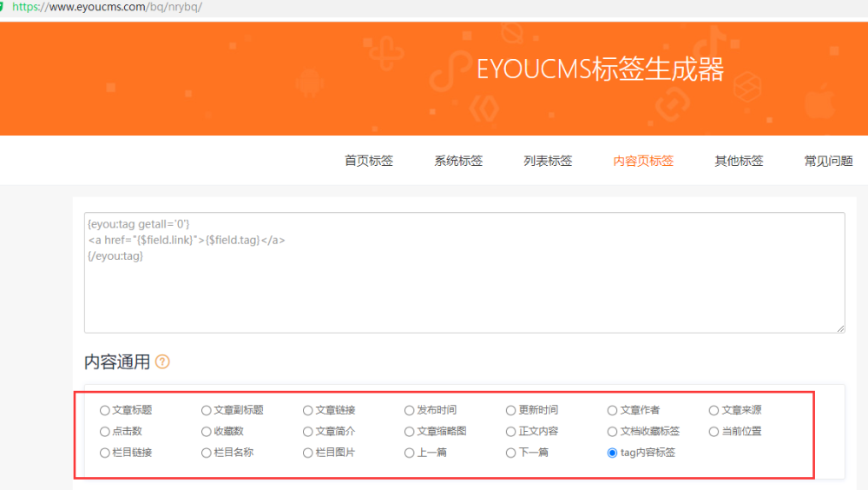
Task: Select the 栏目名称 radio option
Action: point(206,453)
